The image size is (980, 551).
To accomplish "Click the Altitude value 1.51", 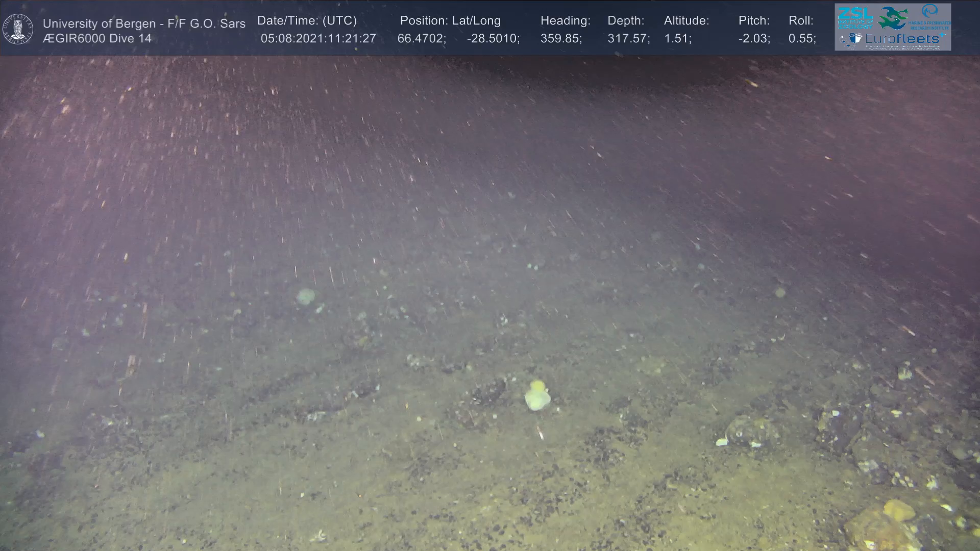I will click(x=677, y=39).
